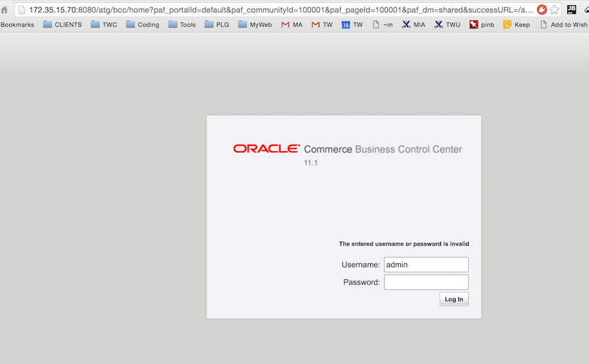589x364 pixels.
Task: Click the Commerce Business Control Center title
Action: [x=383, y=149]
